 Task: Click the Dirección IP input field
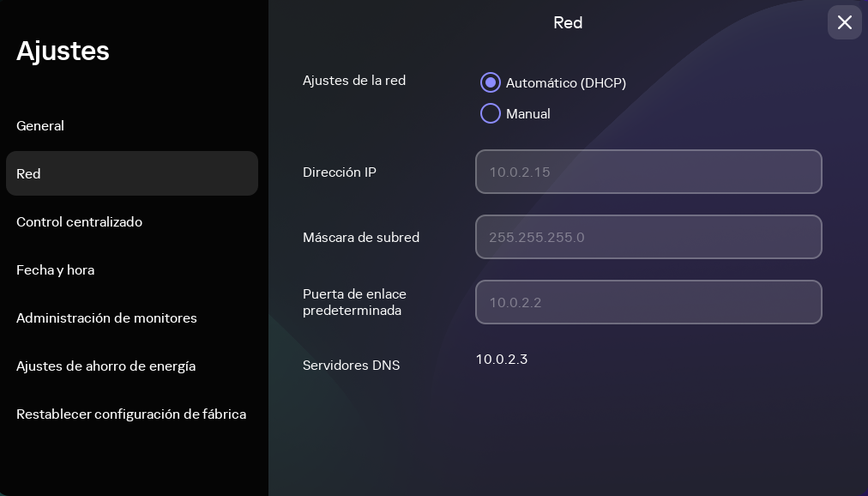pyautogui.click(x=648, y=172)
